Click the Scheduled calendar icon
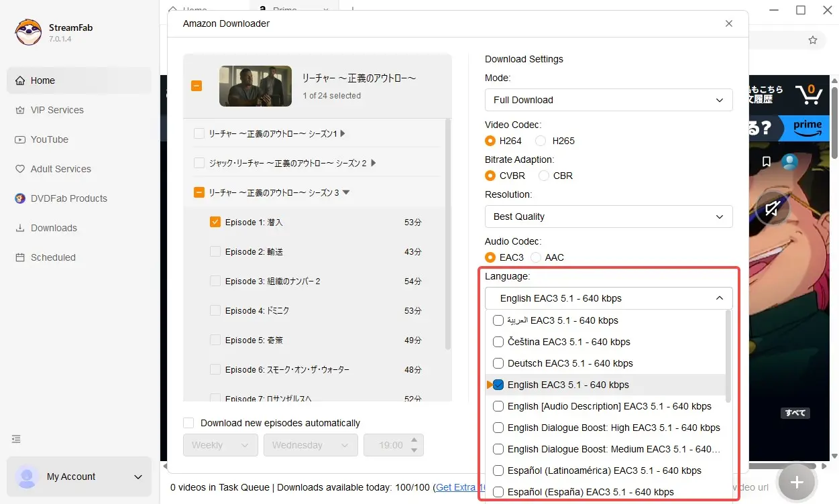Image resolution: width=839 pixels, height=504 pixels. [19, 257]
